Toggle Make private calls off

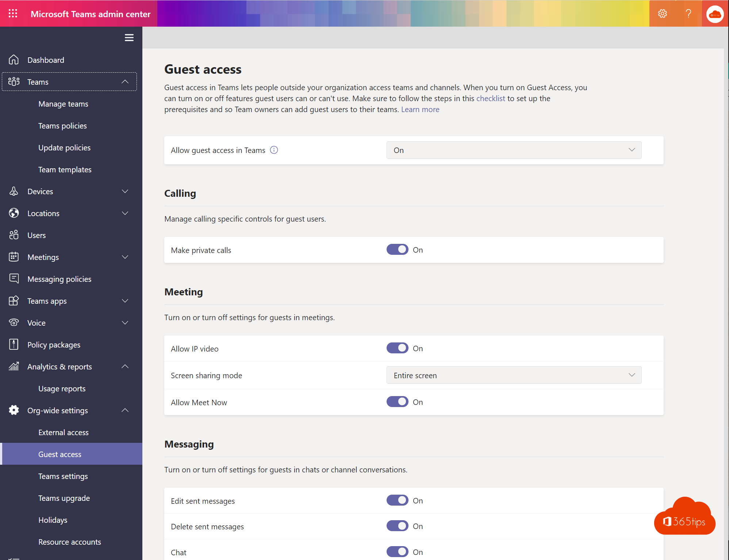[x=396, y=249]
